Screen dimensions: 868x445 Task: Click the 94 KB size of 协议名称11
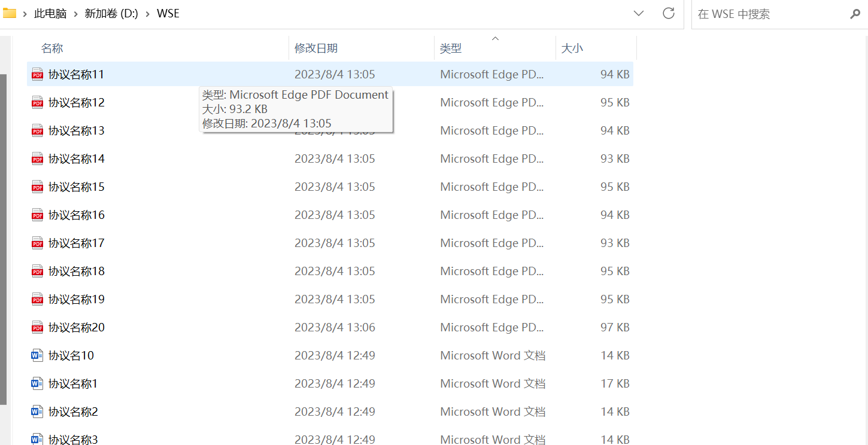[615, 75]
